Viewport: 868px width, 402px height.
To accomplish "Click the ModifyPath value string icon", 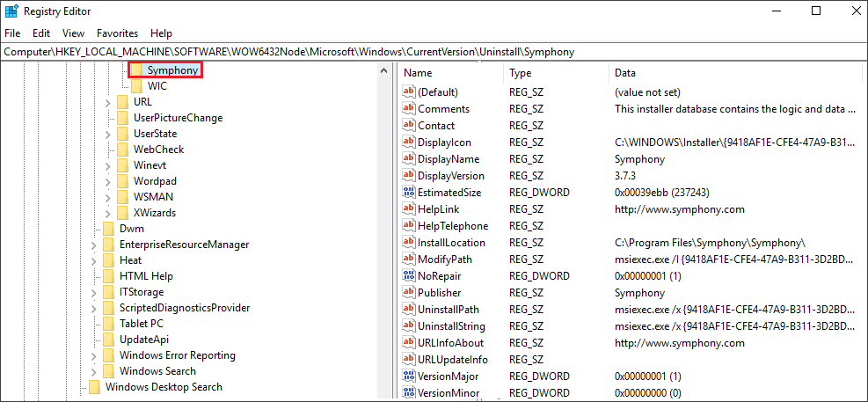I will point(409,259).
